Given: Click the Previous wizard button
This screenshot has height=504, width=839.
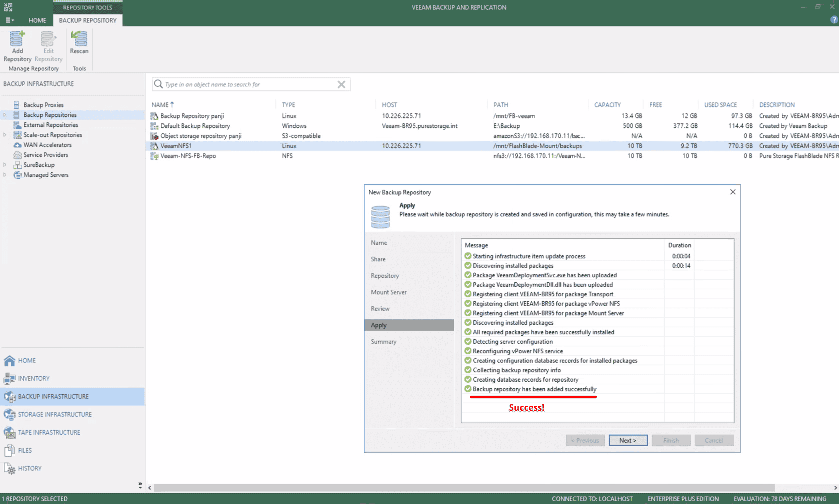Looking at the screenshot, I should (x=585, y=440).
